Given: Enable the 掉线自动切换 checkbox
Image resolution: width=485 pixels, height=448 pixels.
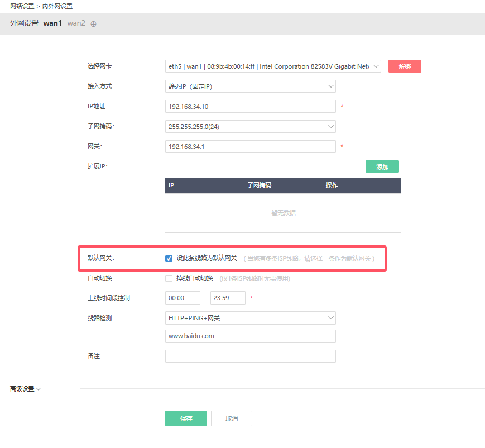Looking at the screenshot, I should (x=169, y=278).
